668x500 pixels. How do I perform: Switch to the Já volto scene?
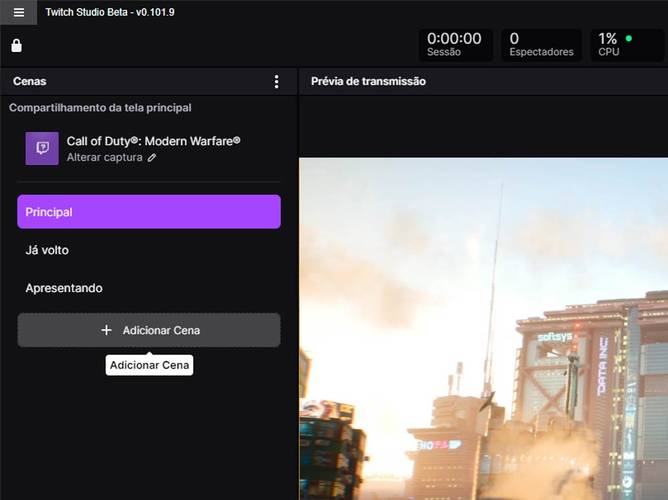point(149,250)
